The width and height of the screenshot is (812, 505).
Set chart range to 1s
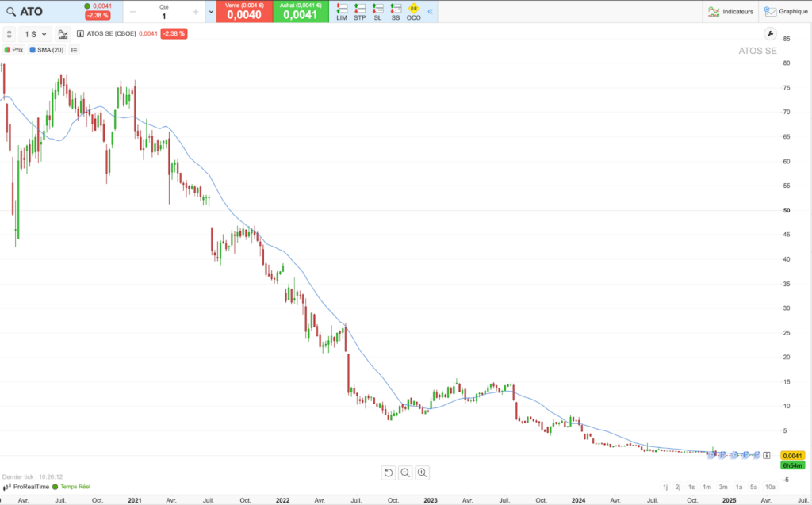(x=691, y=487)
